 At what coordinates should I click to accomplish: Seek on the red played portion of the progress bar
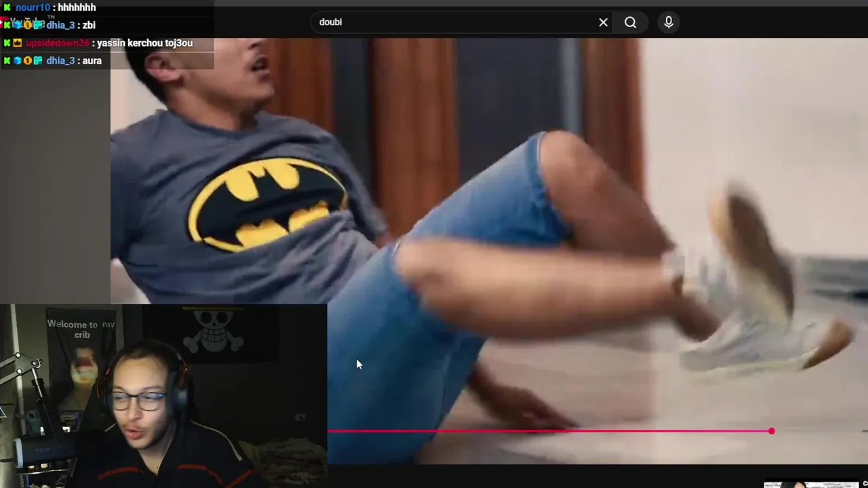548,431
